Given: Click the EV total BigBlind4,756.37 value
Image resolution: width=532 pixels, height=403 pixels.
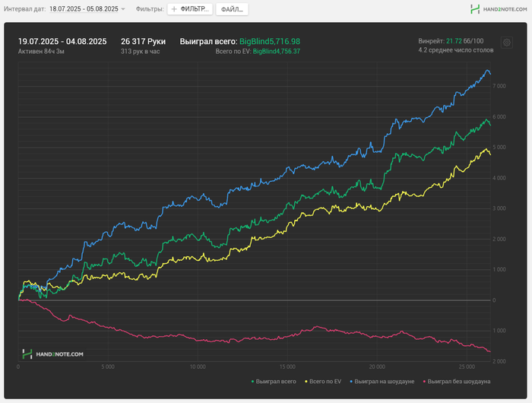Looking at the screenshot, I should [277, 52].
